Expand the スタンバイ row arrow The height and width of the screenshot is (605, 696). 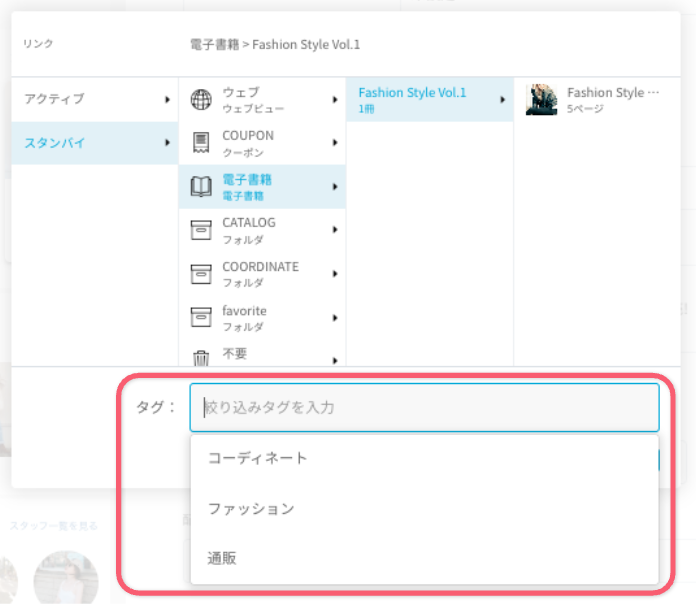coord(167,142)
